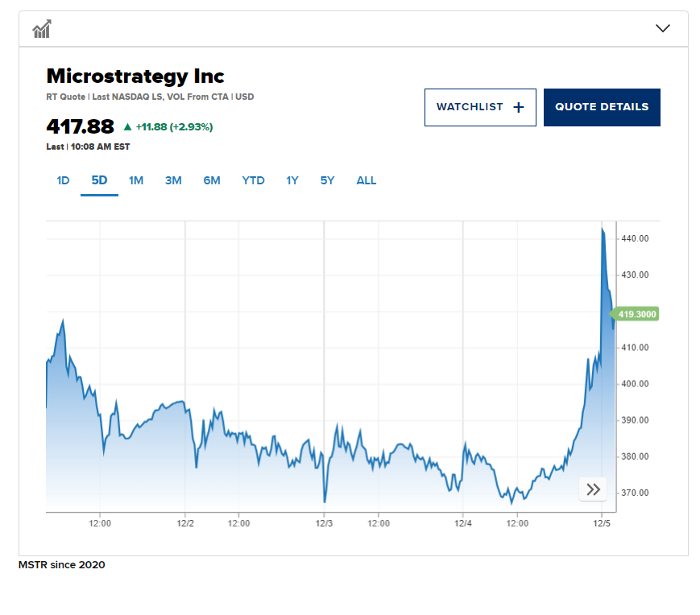The height and width of the screenshot is (615, 700).
Task: Click the 419.3000 price marker label
Action: pyautogui.click(x=635, y=314)
